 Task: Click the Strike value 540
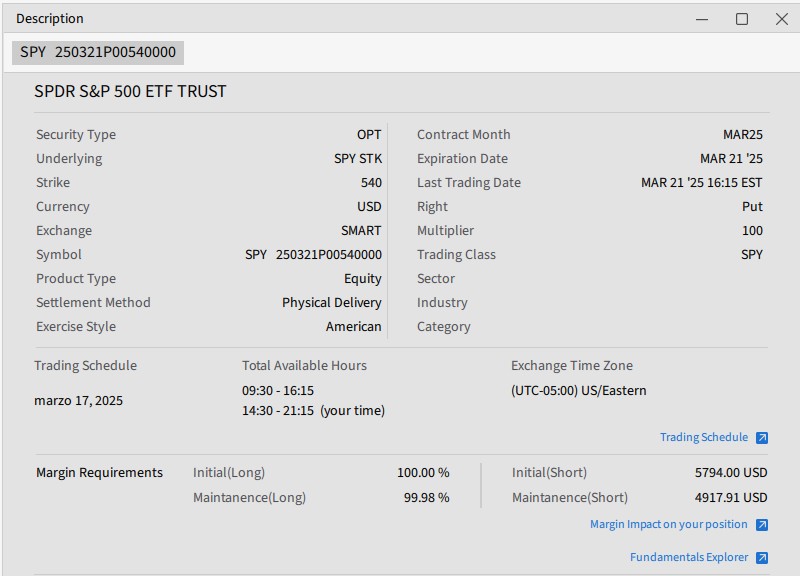click(371, 183)
